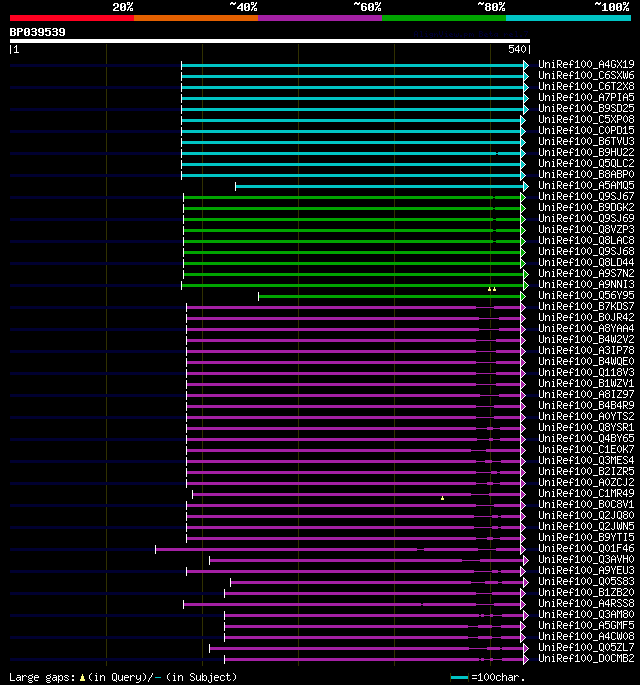
Task: Click the UniRef100_C0PD15 text
Action: 586,130
